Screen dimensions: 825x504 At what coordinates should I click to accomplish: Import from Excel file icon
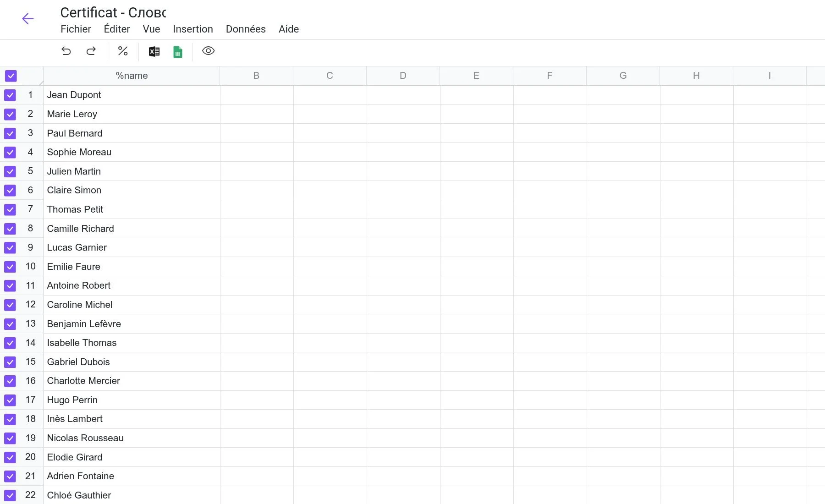154,51
